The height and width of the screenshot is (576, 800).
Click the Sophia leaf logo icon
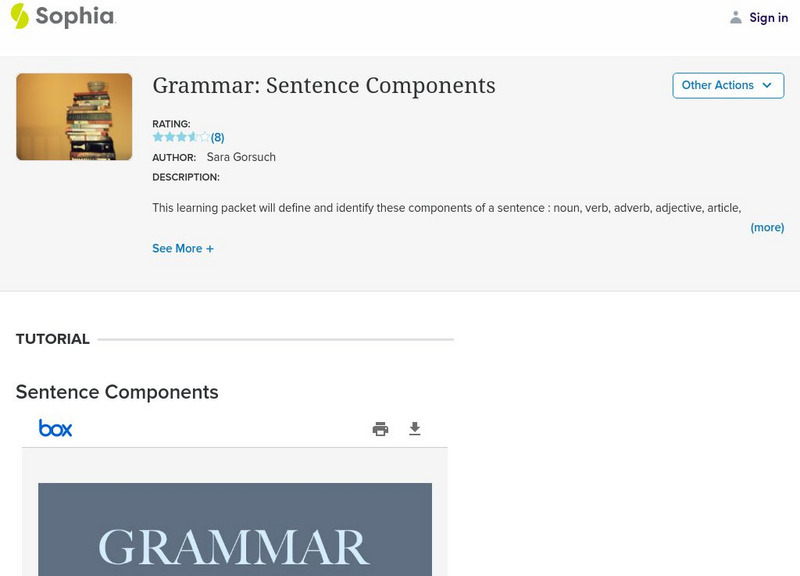pyautogui.click(x=19, y=16)
